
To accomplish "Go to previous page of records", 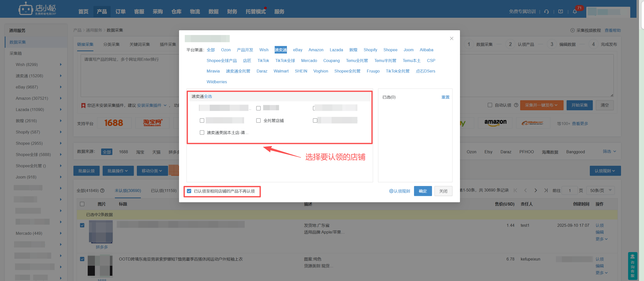I will pos(525,190).
